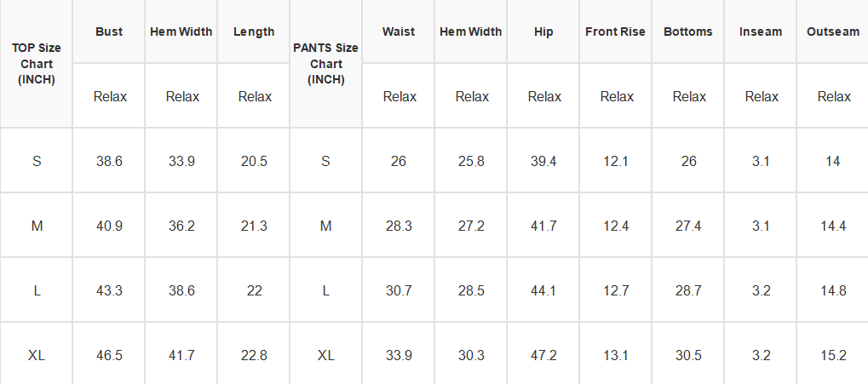Screen dimensions: 868x384
Task: Click the TOP Size Chart (INCH) header
Action: 37,64
